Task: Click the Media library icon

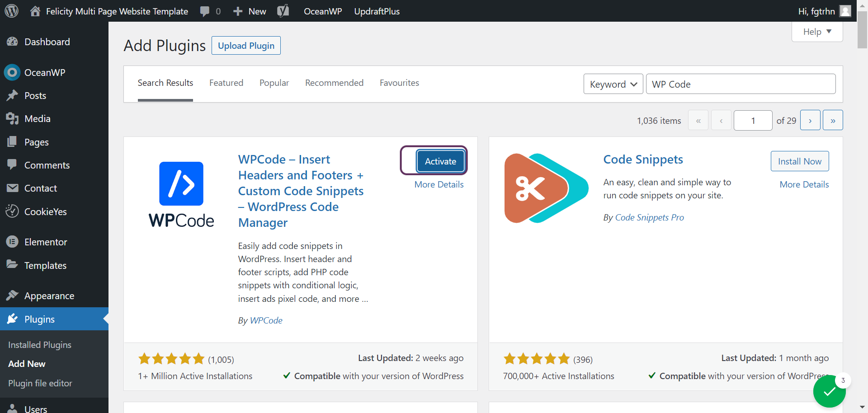Action: click(x=12, y=118)
